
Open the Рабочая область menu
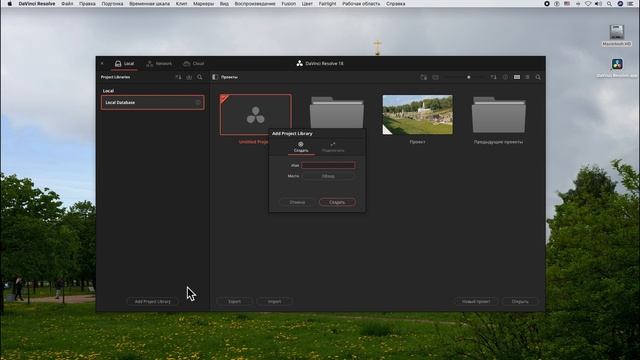(361, 4)
